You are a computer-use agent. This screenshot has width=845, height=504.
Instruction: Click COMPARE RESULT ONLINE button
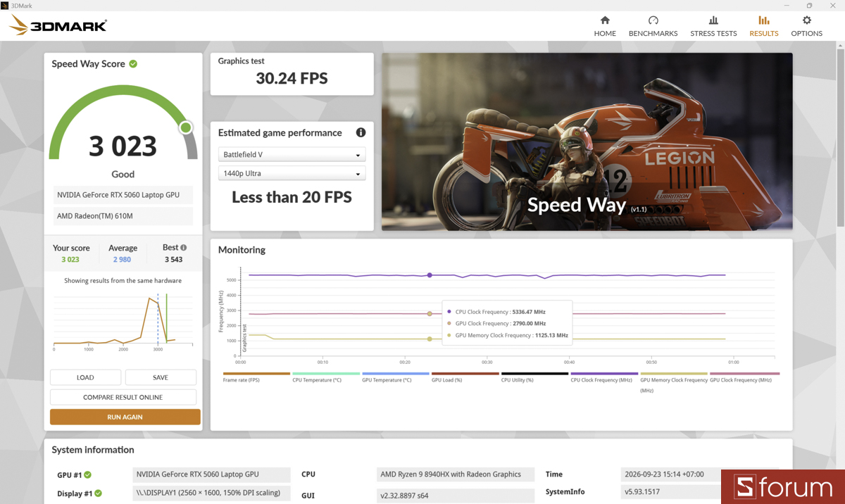pyautogui.click(x=123, y=397)
